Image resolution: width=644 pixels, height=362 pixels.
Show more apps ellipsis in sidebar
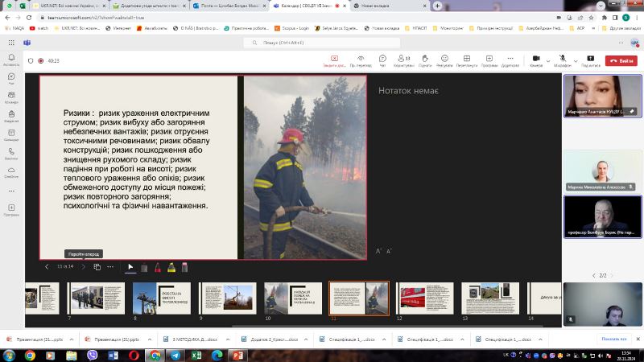click(11, 191)
